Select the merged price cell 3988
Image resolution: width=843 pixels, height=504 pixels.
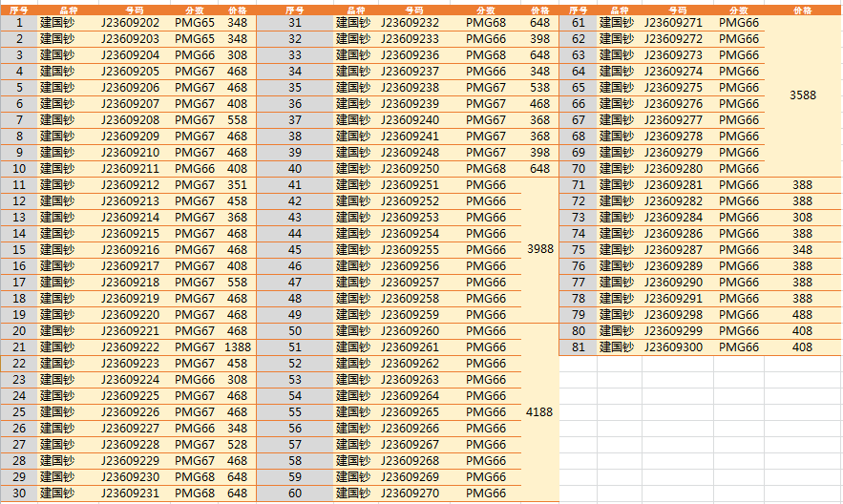pyautogui.click(x=539, y=249)
